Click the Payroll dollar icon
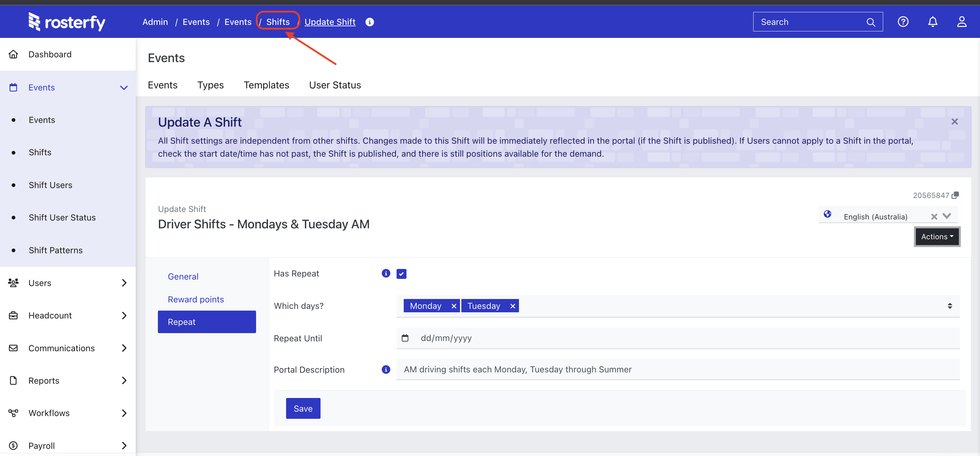This screenshot has height=456, width=980. click(13, 445)
